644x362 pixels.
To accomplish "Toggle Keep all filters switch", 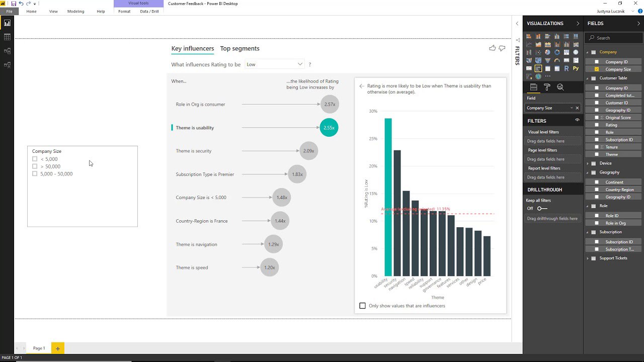I will coord(542,208).
